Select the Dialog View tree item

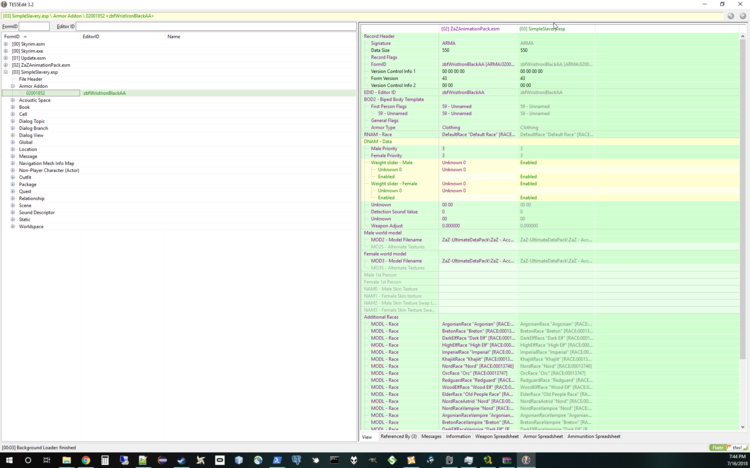coord(31,135)
